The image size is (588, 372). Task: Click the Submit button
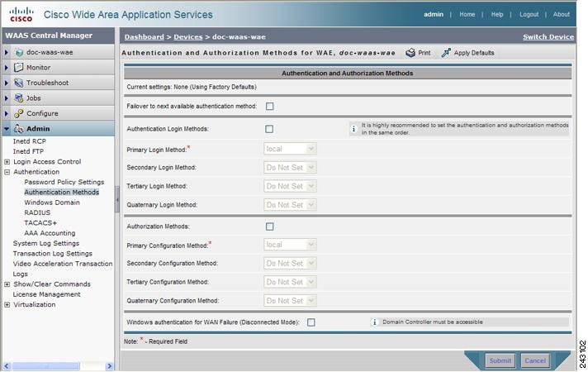tap(500, 360)
